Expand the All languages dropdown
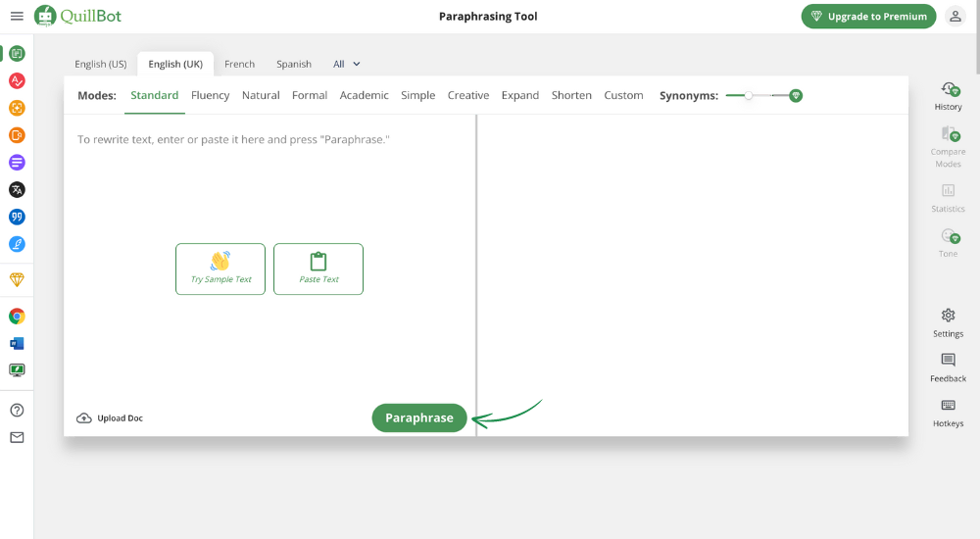Image resolution: width=980 pixels, height=539 pixels. click(x=347, y=64)
